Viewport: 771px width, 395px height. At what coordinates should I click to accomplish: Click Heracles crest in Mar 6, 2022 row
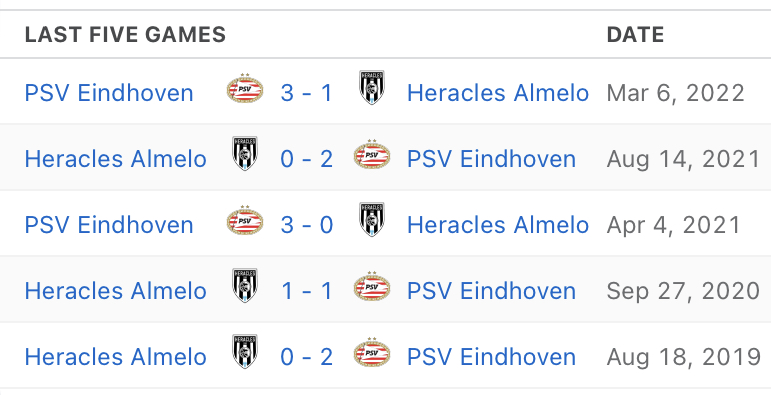(372, 88)
